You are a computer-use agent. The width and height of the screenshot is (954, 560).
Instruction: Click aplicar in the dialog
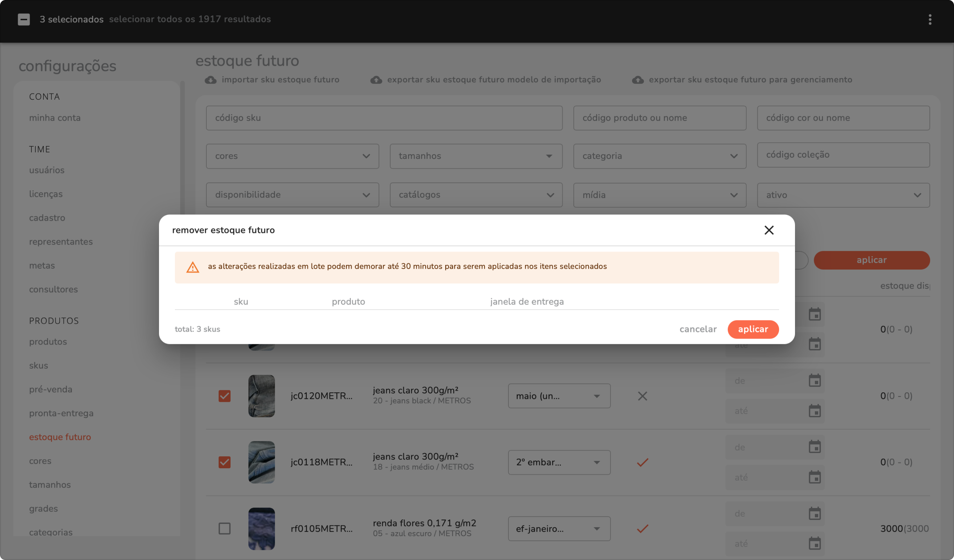(753, 329)
